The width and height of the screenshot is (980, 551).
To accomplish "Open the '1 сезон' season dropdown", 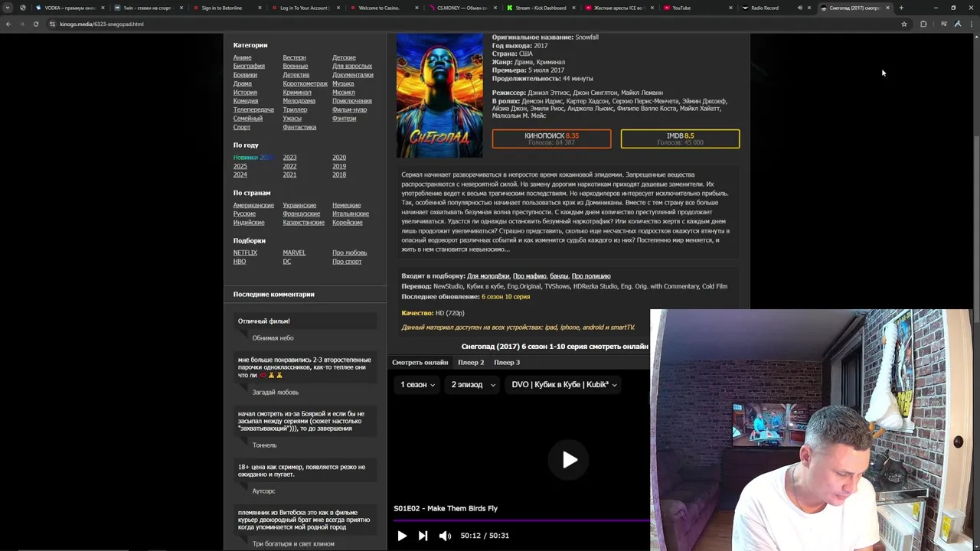I will 417,385.
